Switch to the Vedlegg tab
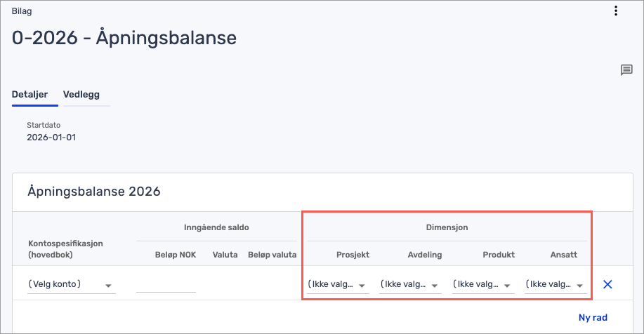Viewport: 644px width, 334px height. 81,94
